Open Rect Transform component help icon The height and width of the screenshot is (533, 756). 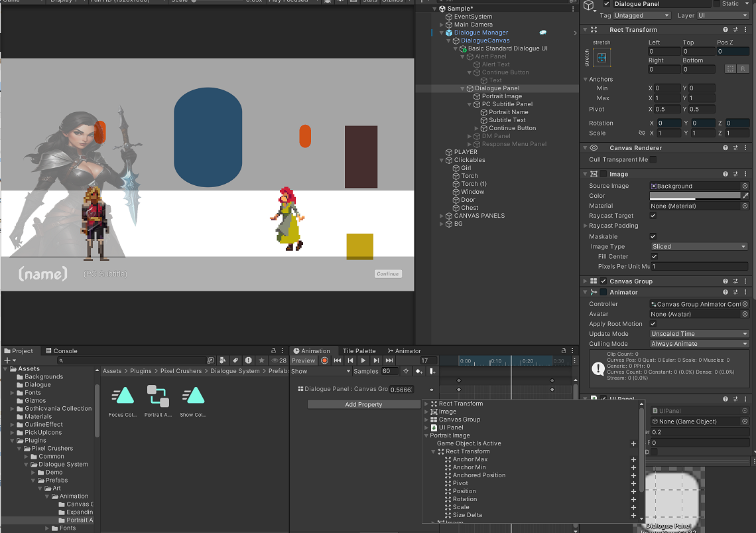point(725,30)
